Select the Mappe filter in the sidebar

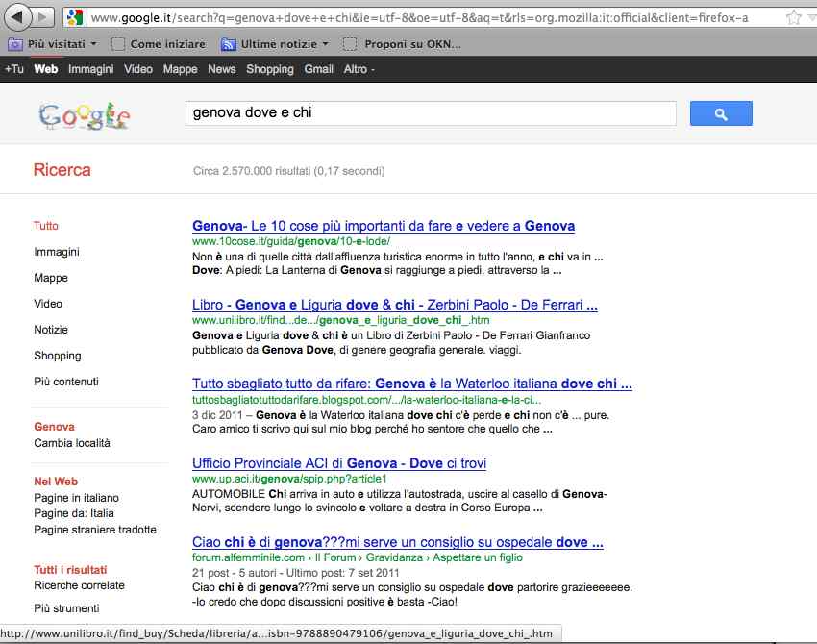51,278
